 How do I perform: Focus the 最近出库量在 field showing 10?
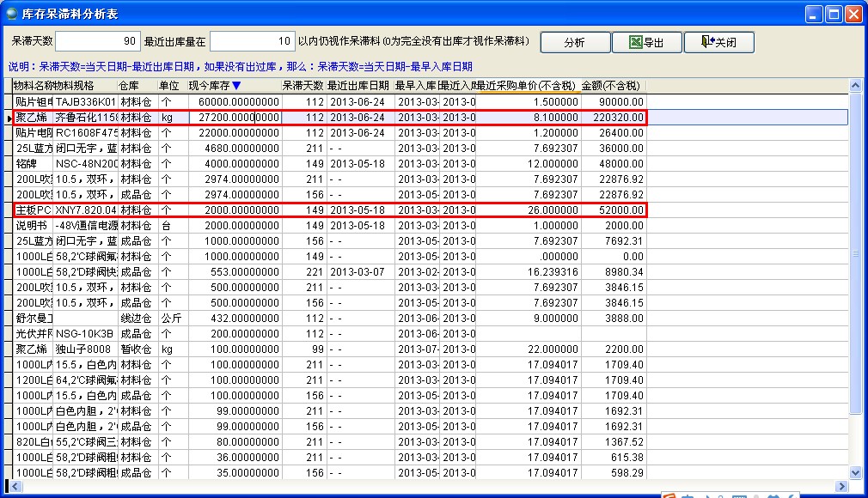tap(252, 41)
